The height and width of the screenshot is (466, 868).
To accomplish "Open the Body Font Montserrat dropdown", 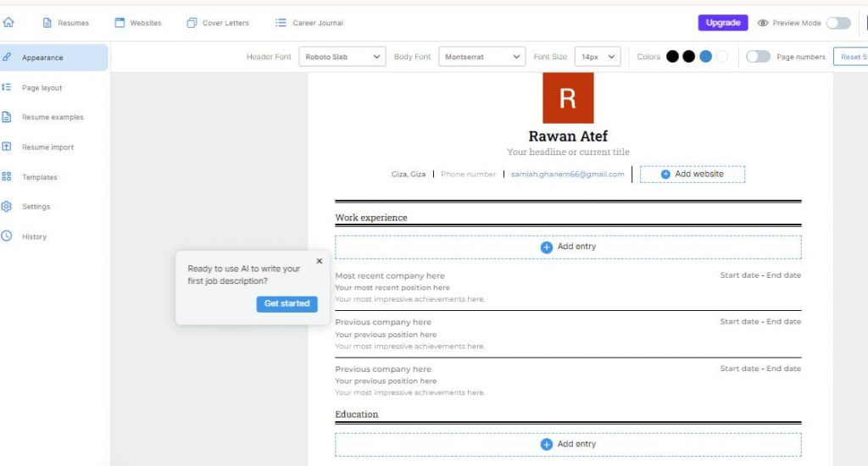I will pyautogui.click(x=481, y=57).
